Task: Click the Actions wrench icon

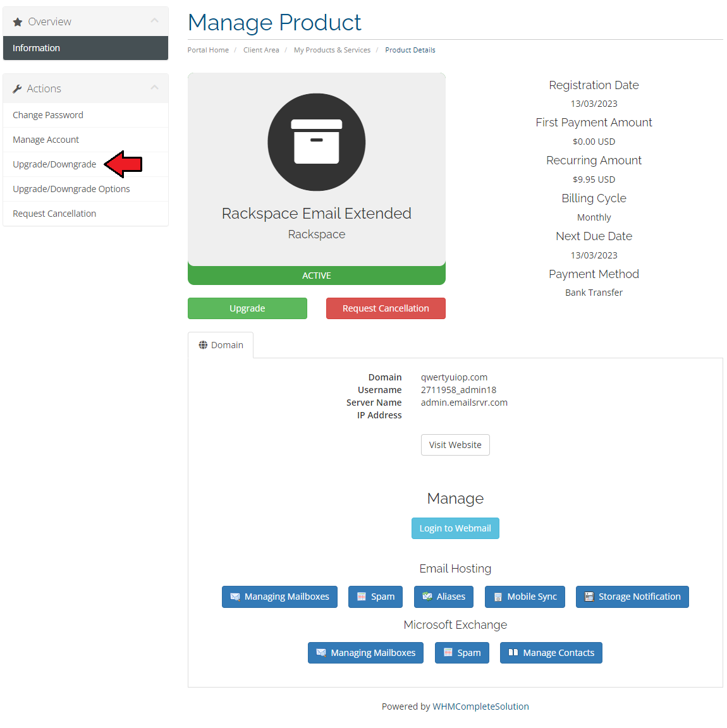Action: [x=17, y=88]
